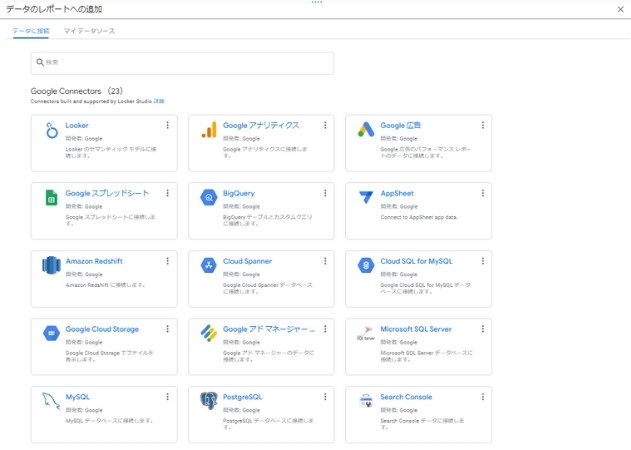
Task: Open Cloud SQL for MySQL three-dot menu
Action: click(483, 261)
